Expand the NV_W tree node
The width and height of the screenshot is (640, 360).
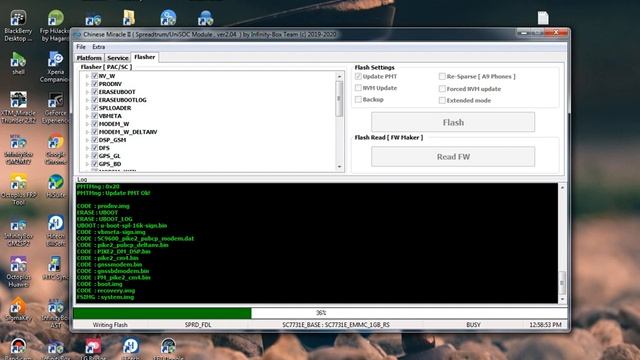[87, 76]
